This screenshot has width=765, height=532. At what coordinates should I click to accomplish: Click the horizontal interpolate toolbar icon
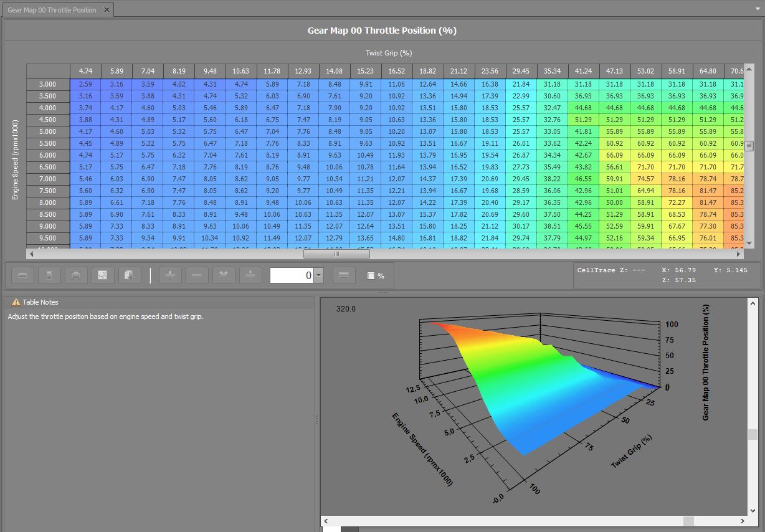(22, 275)
